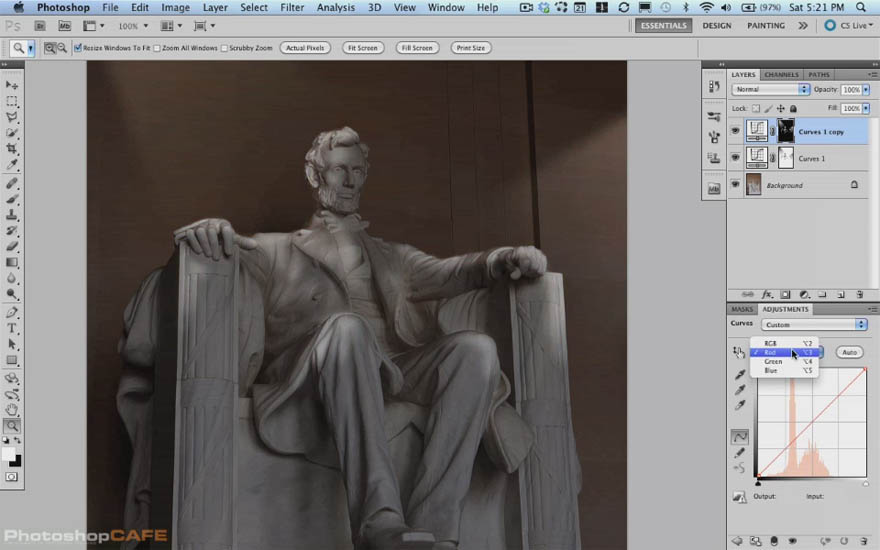This screenshot has height=550, width=880.
Task: Switch to the Essentials workspace
Action: tap(663, 25)
